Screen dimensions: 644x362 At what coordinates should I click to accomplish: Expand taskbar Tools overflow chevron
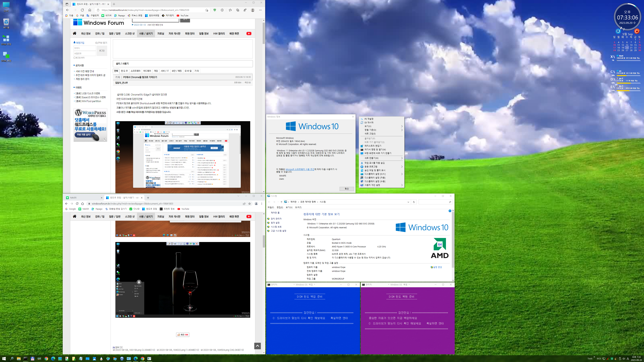click(x=594, y=357)
